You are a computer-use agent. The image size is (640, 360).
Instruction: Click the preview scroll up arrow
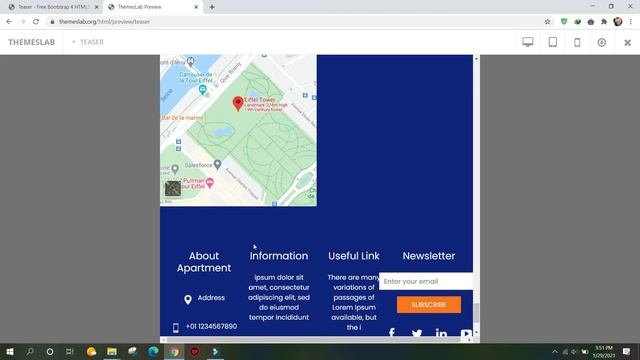click(476, 59)
